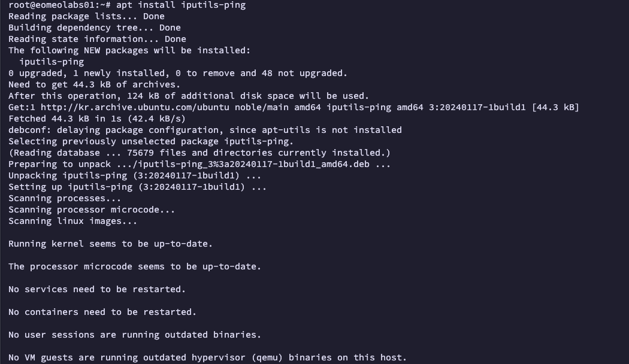The height and width of the screenshot is (364, 629).
Task: Click the 'Building dependency tree... Done' line
Action: point(94,28)
